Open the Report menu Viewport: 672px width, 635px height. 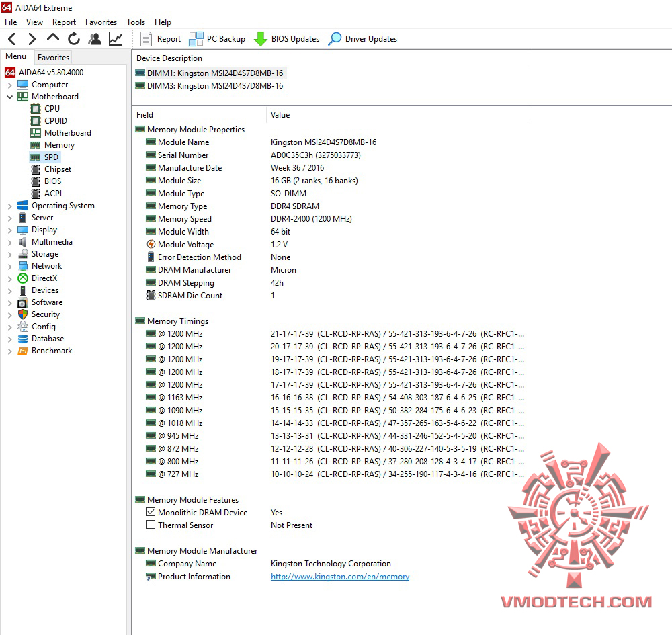(x=64, y=22)
